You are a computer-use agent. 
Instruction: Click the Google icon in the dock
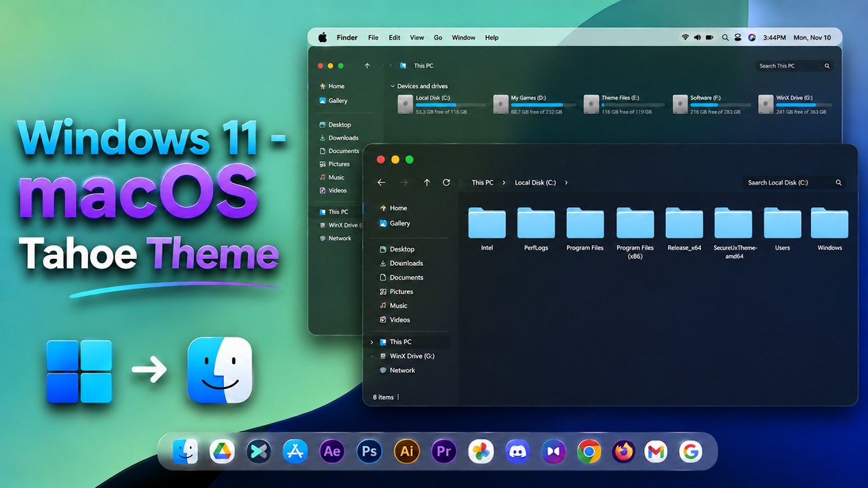[690, 451]
